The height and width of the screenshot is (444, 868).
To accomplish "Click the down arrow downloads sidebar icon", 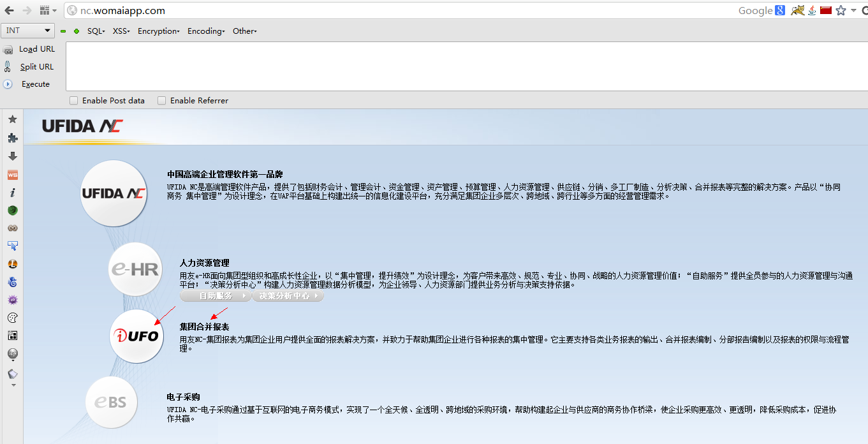I will point(12,156).
